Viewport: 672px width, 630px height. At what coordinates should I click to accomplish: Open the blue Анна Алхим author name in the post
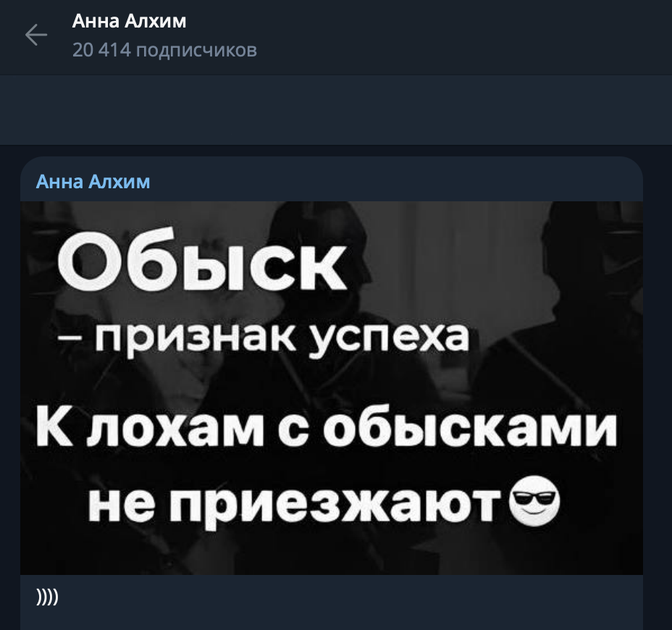click(93, 182)
